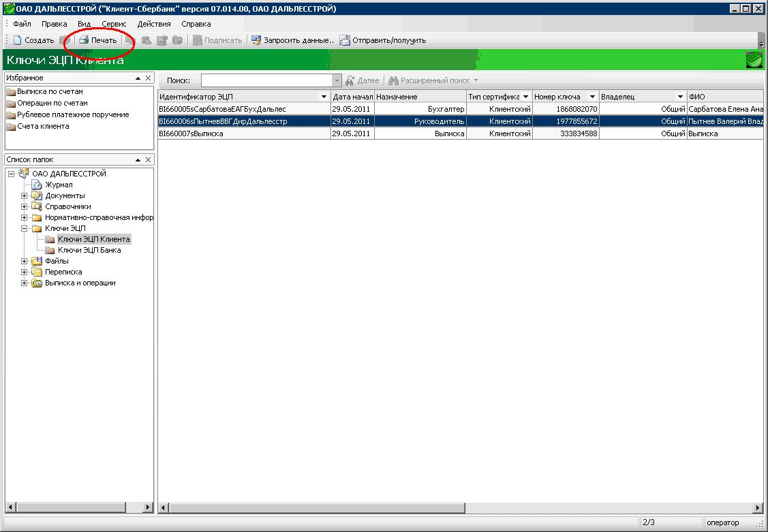This screenshot has height=532, width=768.
Task: Collapse the Ключи ЭЦП tree node
Action: click(23, 228)
